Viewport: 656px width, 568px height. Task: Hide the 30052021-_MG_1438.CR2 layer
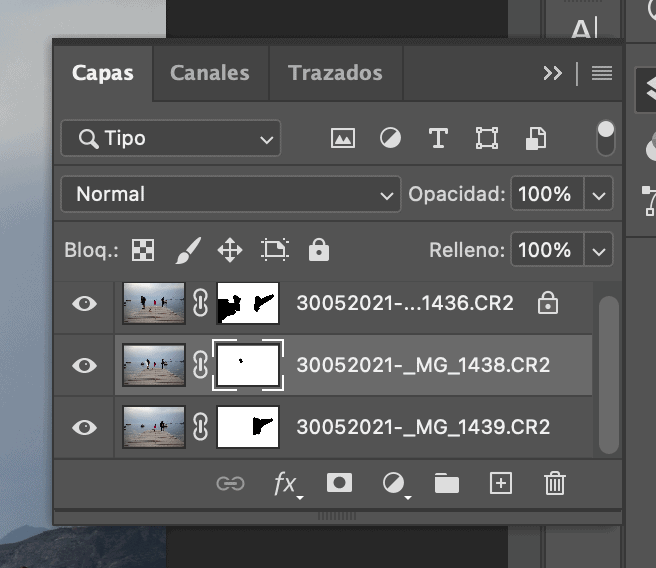pyautogui.click(x=85, y=365)
